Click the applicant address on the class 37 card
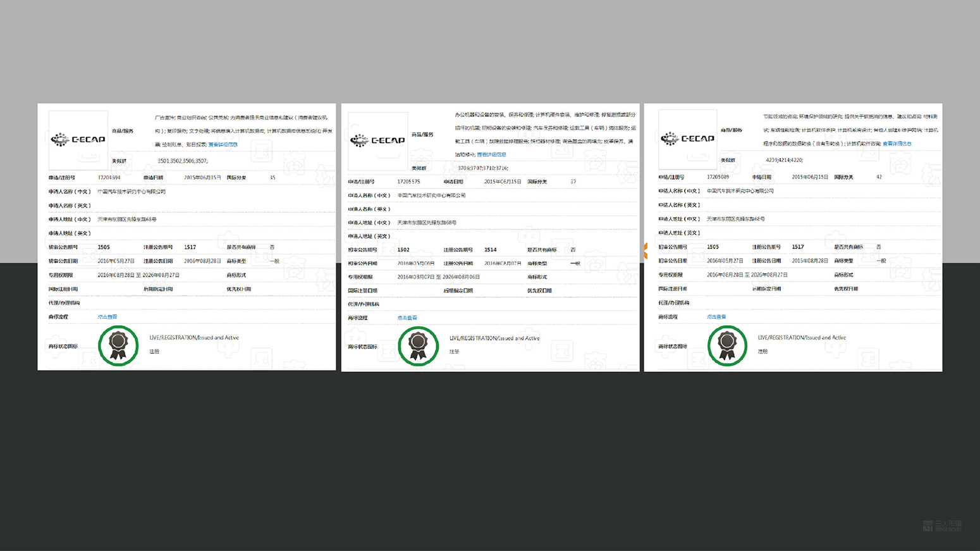Screen dimensions: 980x551 (427, 223)
